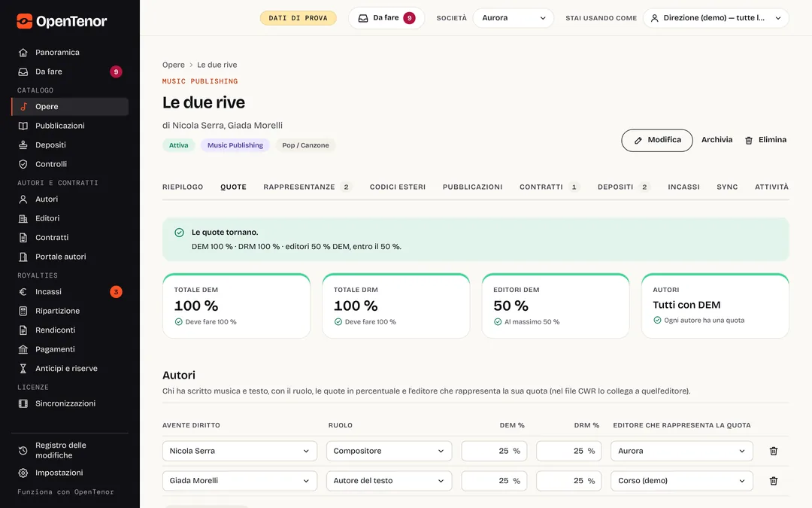Screen dimensions: 812x508
Task: Click the Autori person icon
Action: click(x=23, y=199)
